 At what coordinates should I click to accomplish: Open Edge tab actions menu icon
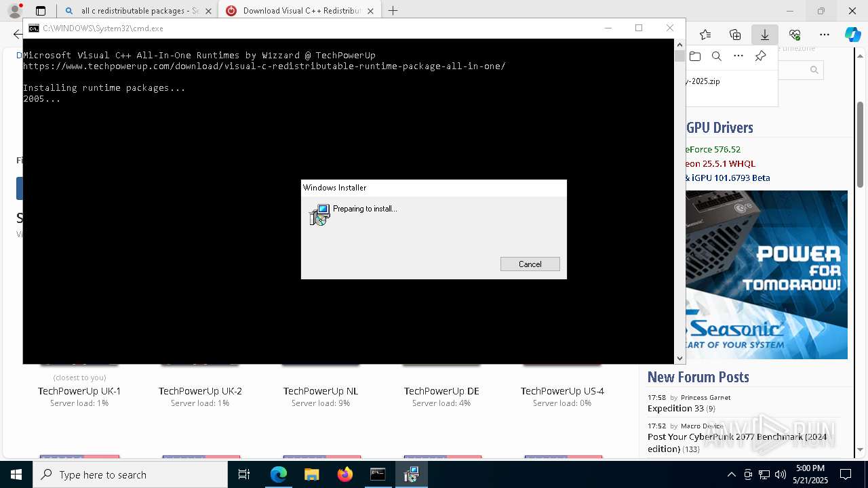41,11
